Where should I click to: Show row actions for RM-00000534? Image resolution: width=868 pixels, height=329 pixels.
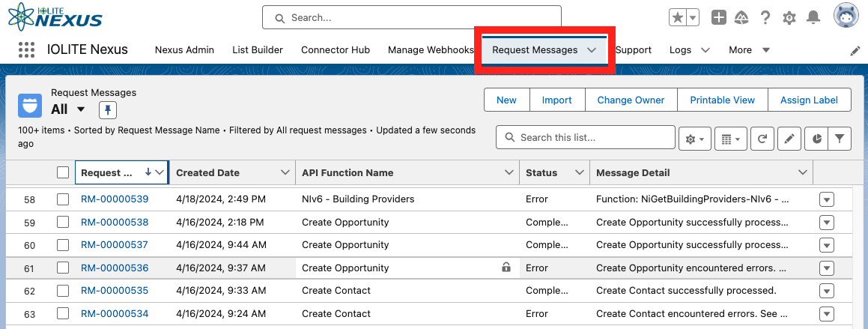[827, 314]
